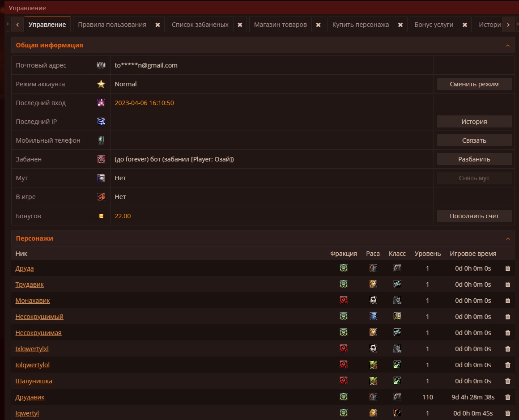
Task: Click the class icon for Iqwertyl
Action: (397, 413)
